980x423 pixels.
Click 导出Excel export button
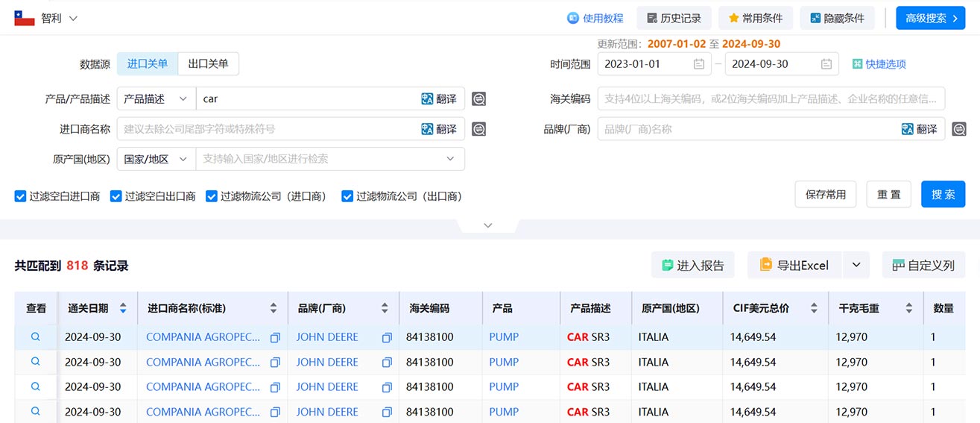coord(794,265)
